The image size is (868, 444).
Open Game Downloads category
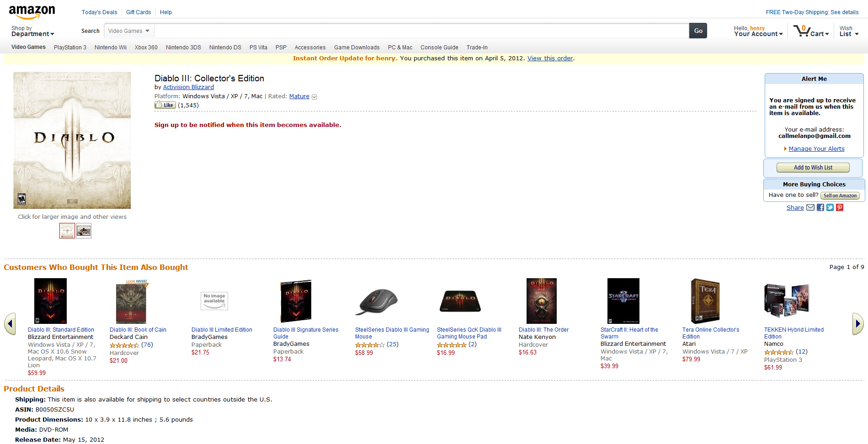tap(357, 48)
